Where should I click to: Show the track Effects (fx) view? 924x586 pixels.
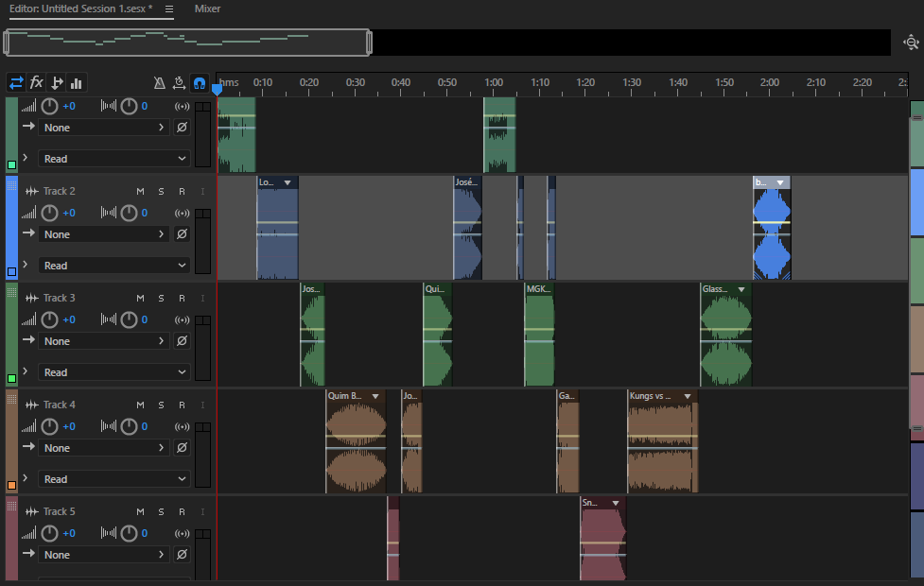(37, 82)
